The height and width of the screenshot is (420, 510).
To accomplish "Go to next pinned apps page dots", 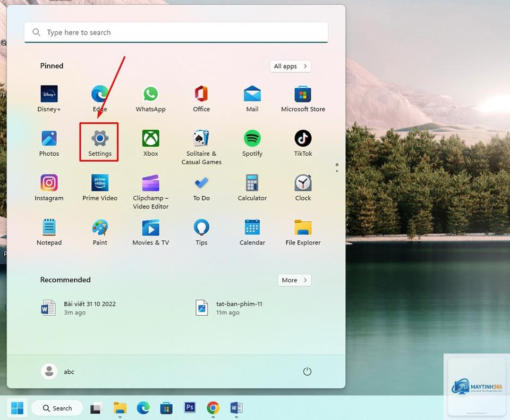I will click(337, 167).
